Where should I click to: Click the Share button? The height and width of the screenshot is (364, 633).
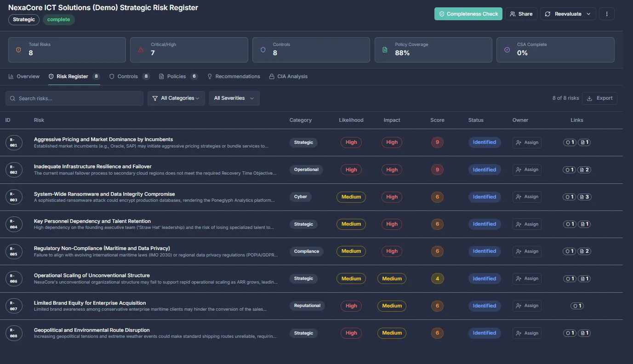pyautogui.click(x=521, y=14)
